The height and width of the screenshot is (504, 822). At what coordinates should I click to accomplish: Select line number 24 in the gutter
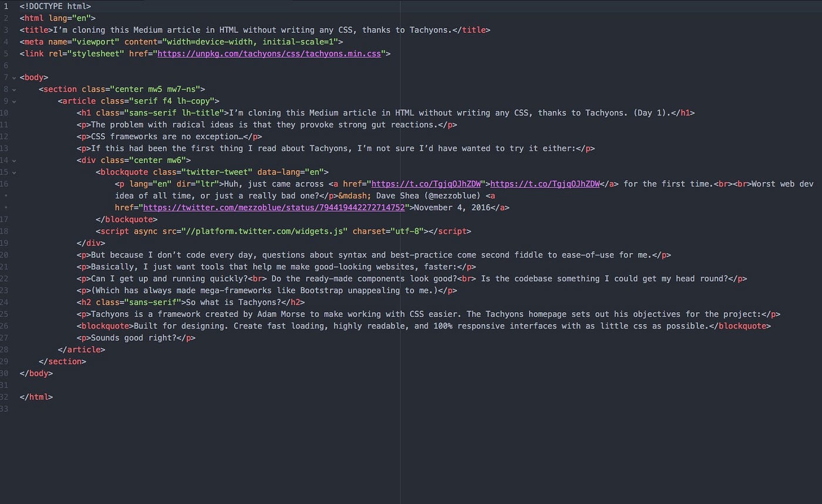click(5, 302)
